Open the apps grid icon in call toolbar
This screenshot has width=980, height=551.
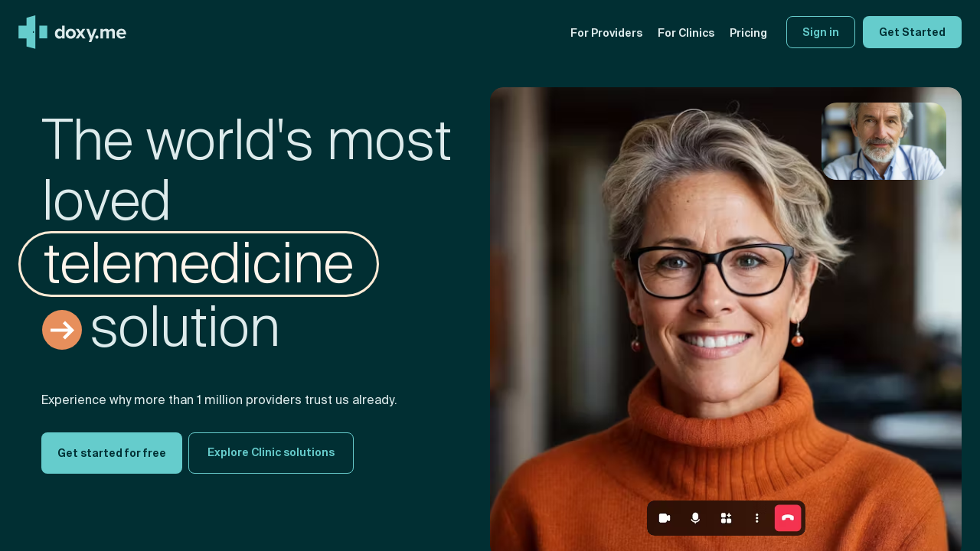[x=726, y=518]
